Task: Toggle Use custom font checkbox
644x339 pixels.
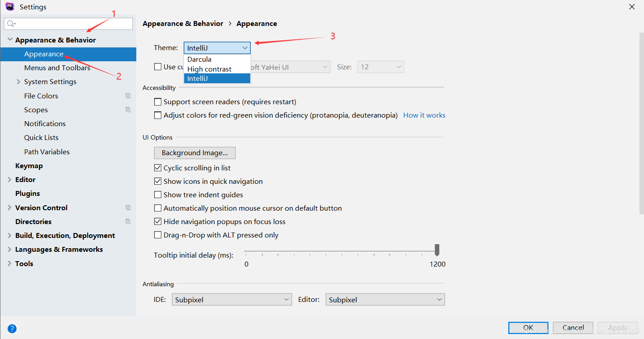Action: click(158, 67)
